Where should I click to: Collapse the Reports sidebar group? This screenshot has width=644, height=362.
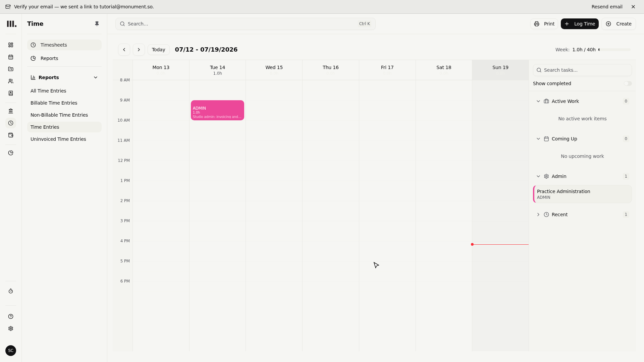click(96, 77)
